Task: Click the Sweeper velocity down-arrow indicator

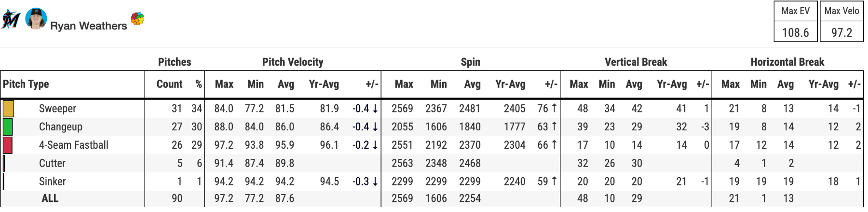Action: (375, 109)
